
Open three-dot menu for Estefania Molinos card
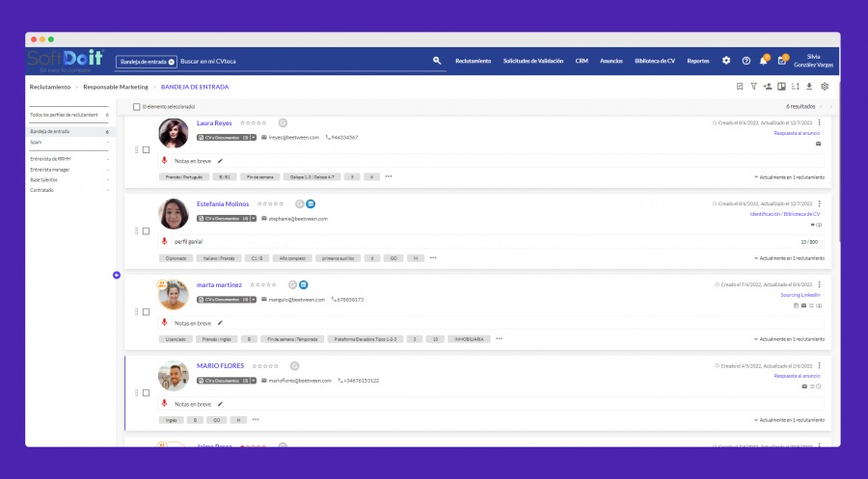tap(820, 203)
